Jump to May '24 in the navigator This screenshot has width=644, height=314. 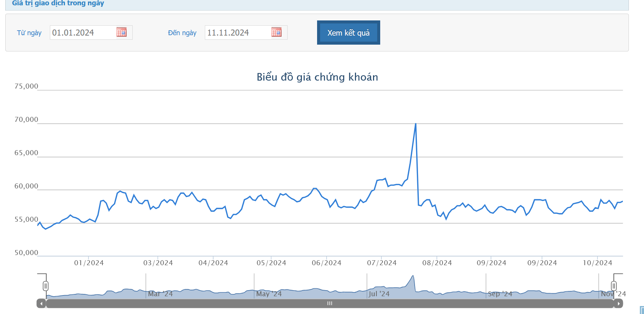coord(269,294)
